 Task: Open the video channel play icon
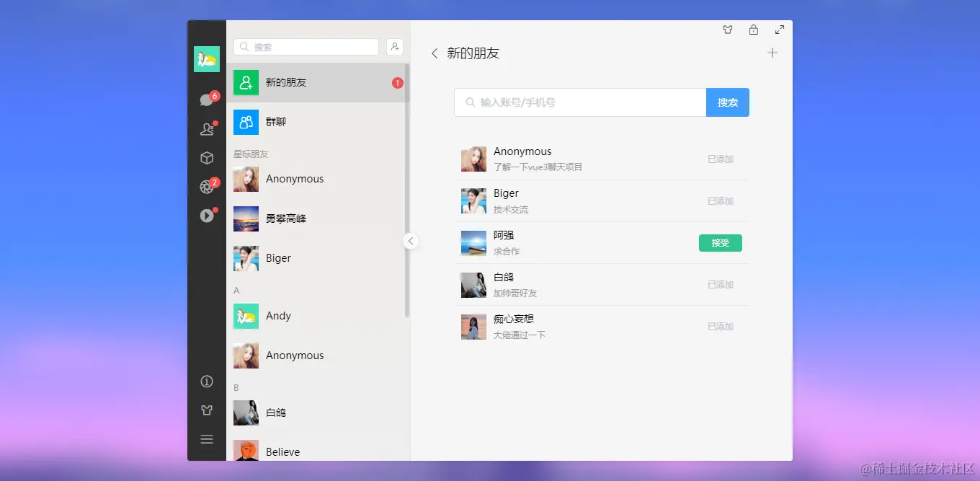[x=207, y=214]
